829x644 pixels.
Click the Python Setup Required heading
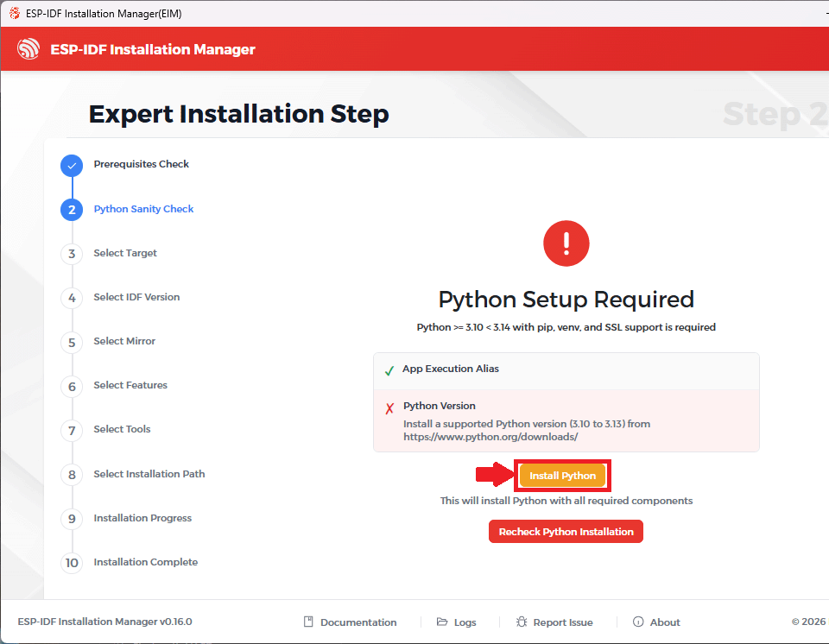click(x=566, y=300)
